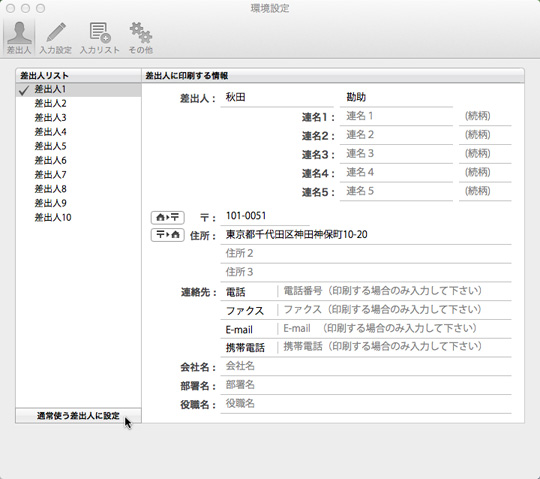Open the 入力設定 pencil icon
This screenshot has width=540, height=479.
click(x=55, y=38)
